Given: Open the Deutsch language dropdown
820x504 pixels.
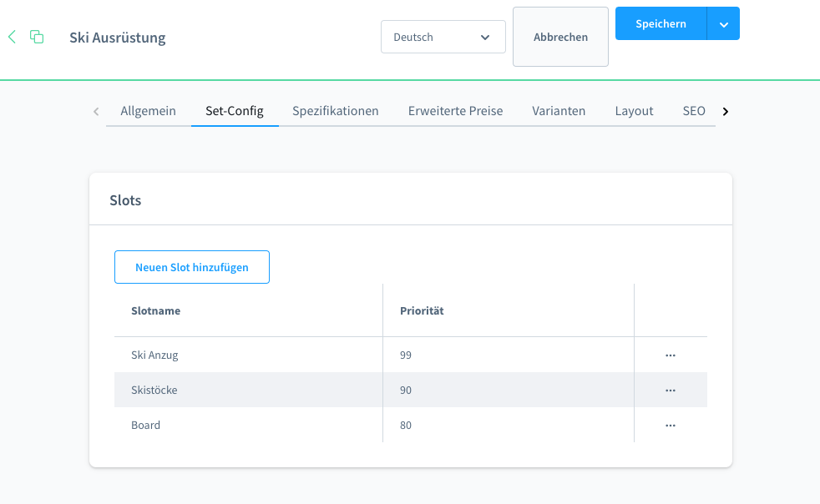Looking at the screenshot, I should [443, 37].
